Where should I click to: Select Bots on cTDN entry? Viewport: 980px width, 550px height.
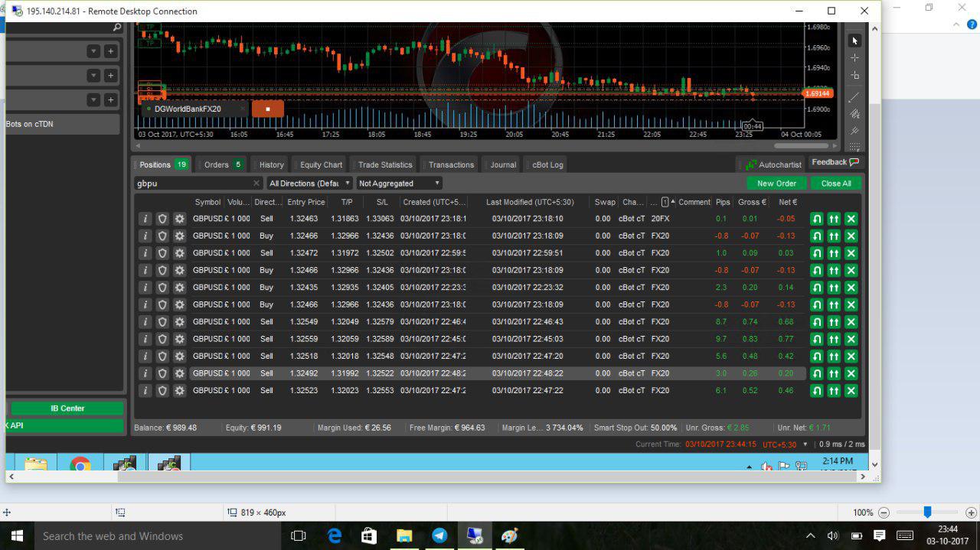63,124
